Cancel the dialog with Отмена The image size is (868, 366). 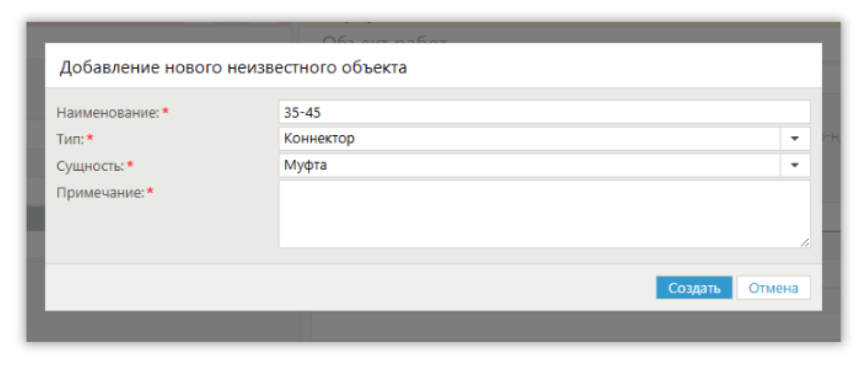point(773,288)
